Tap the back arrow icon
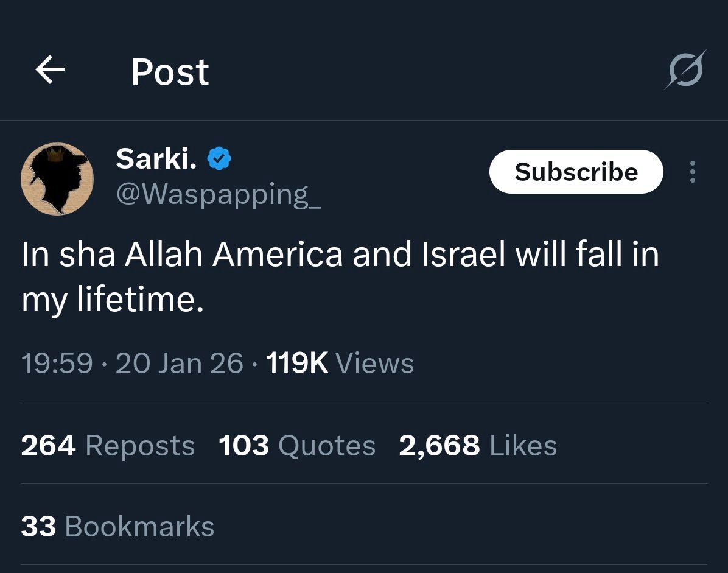Viewport: 728px width, 573px height. (x=50, y=71)
